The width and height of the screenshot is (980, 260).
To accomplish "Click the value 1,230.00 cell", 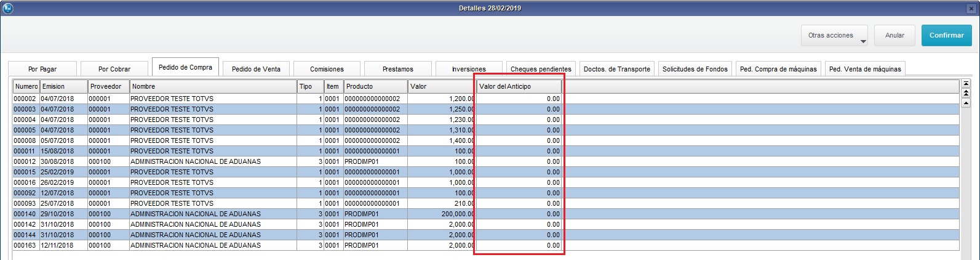I will coord(441,120).
